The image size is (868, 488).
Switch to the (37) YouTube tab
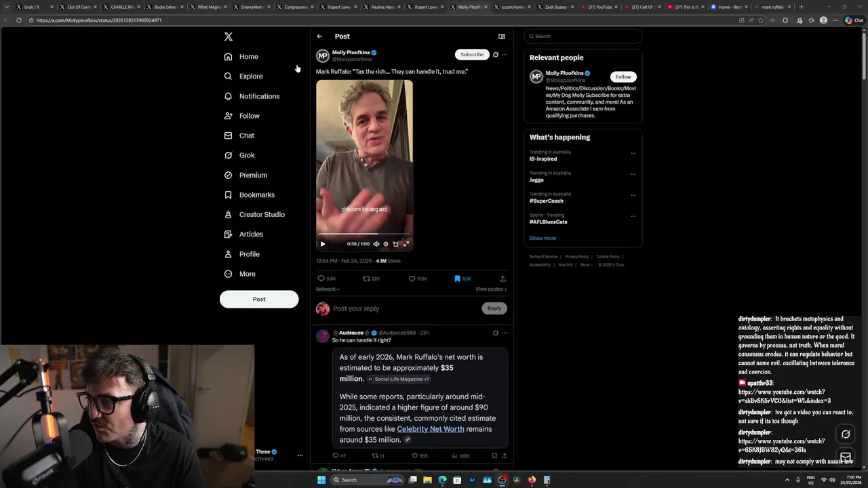[599, 7]
